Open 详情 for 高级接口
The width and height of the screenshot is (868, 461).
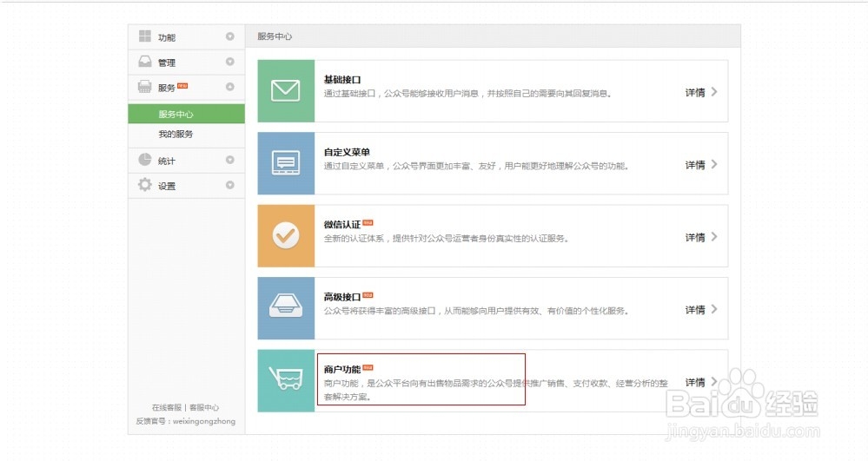[x=695, y=310]
